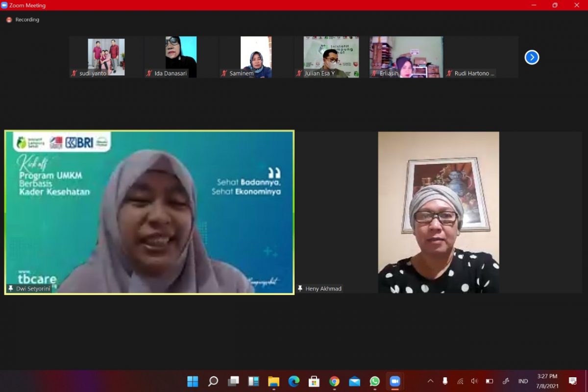The height and width of the screenshot is (392, 588).
Task: Open WhatsApp from the taskbar
Action: [375, 381]
